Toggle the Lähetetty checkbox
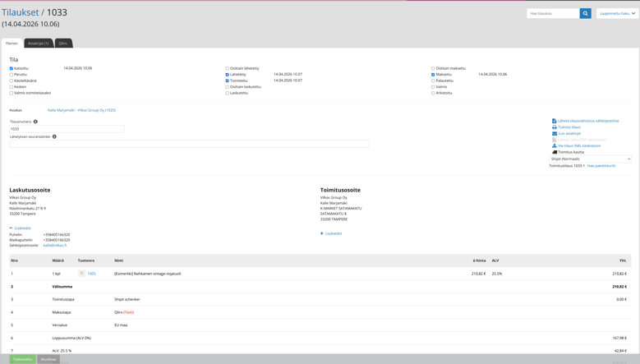The height and width of the screenshot is (364, 640). pos(228,75)
